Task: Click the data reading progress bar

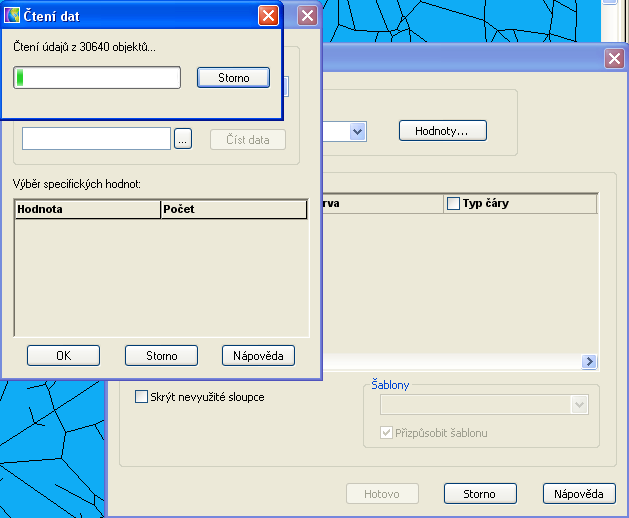Action: point(97,77)
